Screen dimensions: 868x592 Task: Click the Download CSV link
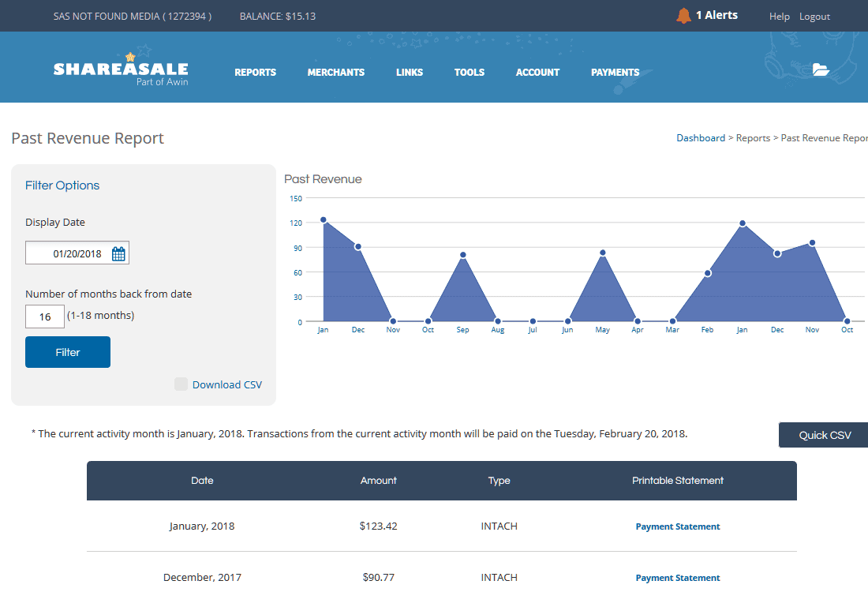pos(227,384)
